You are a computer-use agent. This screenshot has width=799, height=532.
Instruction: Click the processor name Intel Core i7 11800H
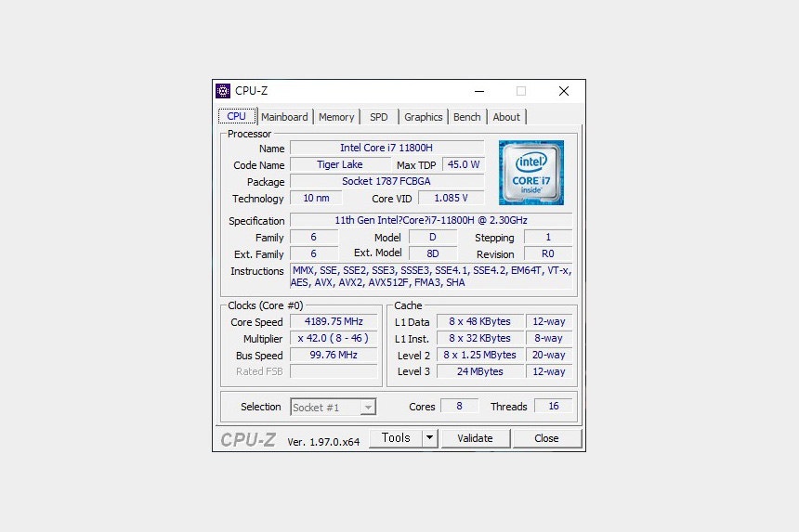pyautogui.click(x=386, y=148)
